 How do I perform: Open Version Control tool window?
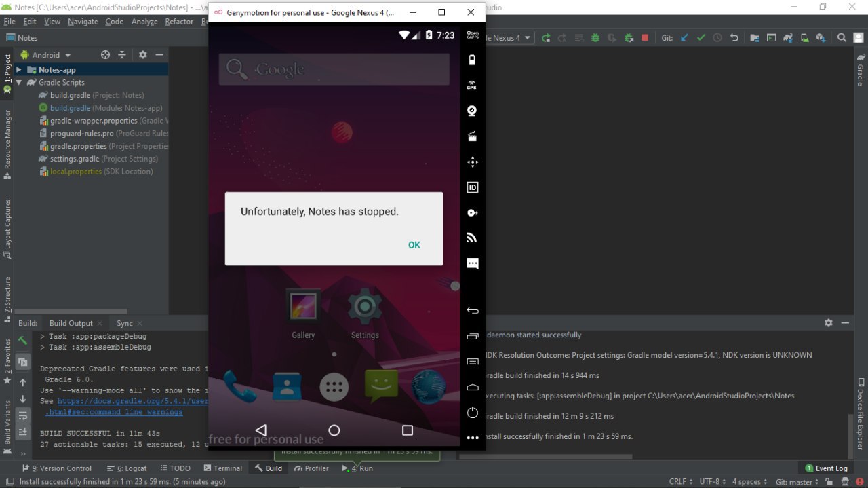click(57, 468)
